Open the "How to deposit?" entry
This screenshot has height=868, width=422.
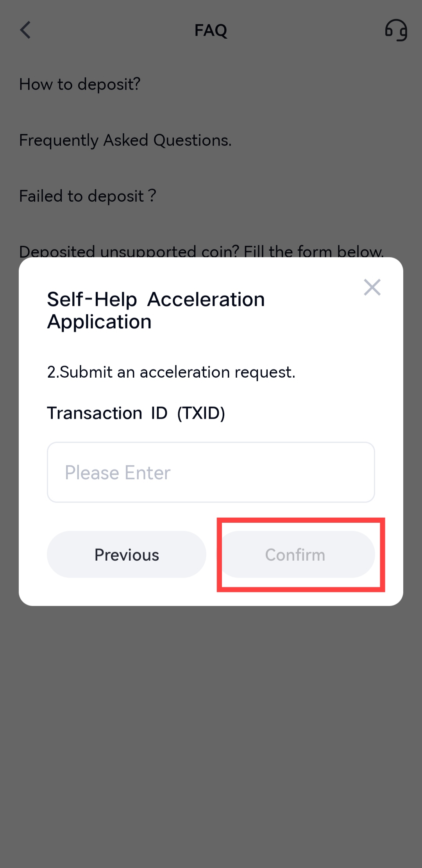[x=80, y=84]
